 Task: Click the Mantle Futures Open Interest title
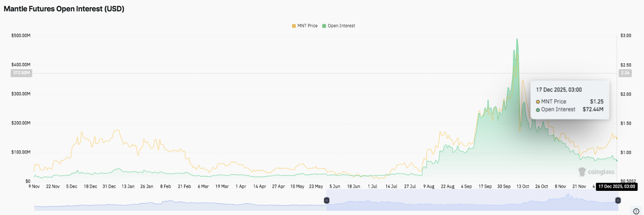(64, 9)
